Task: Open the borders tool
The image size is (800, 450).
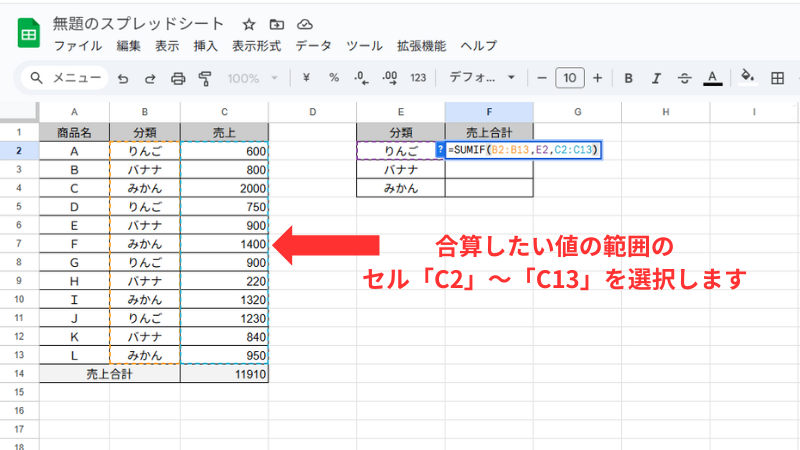Action: (778, 79)
